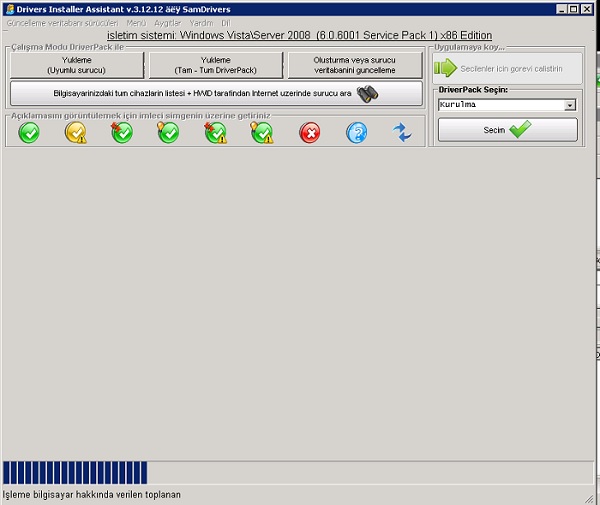Click the progress bar at the bottom
600x505 pixels.
click(298, 472)
